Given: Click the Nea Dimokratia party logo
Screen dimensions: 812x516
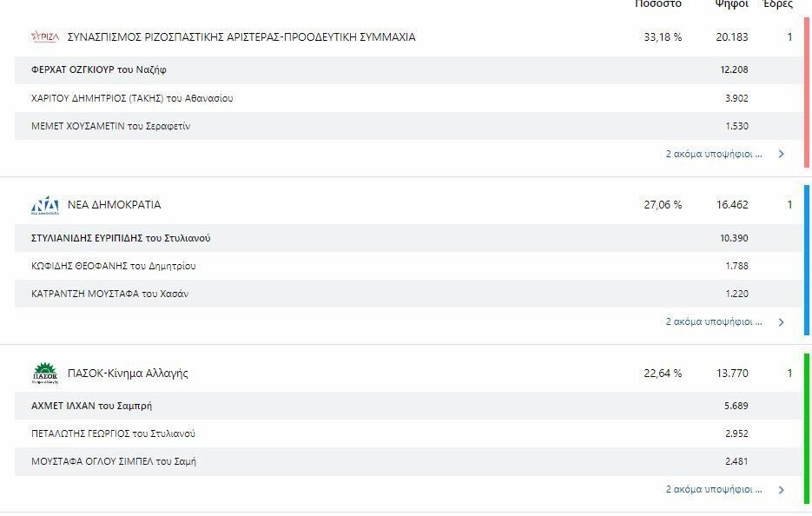Looking at the screenshot, I should [45, 205].
